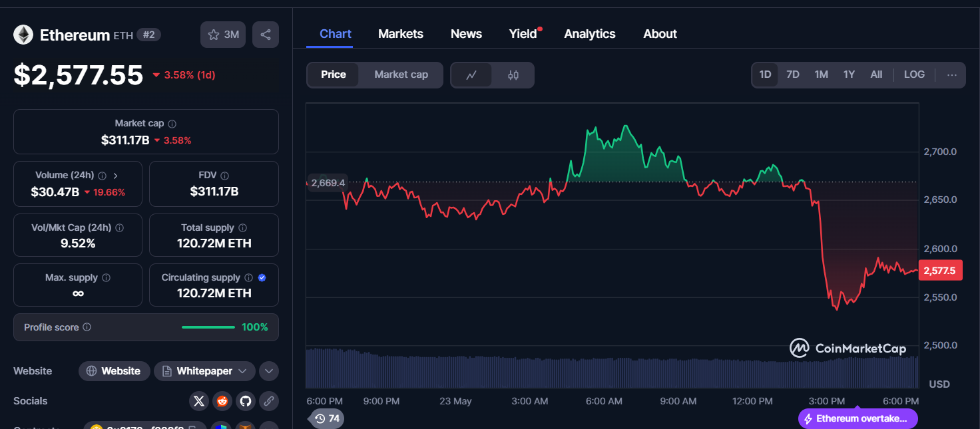The image size is (980, 429).
Task: Open the GitHub social link
Action: 246,401
